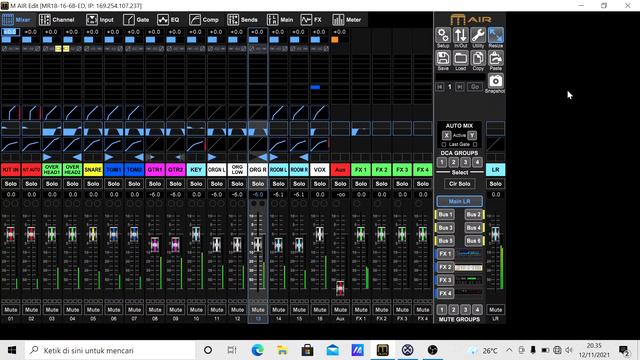Viewport: 640px width, 360px height.
Task: Click the Resize icon
Action: [x=496, y=36]
